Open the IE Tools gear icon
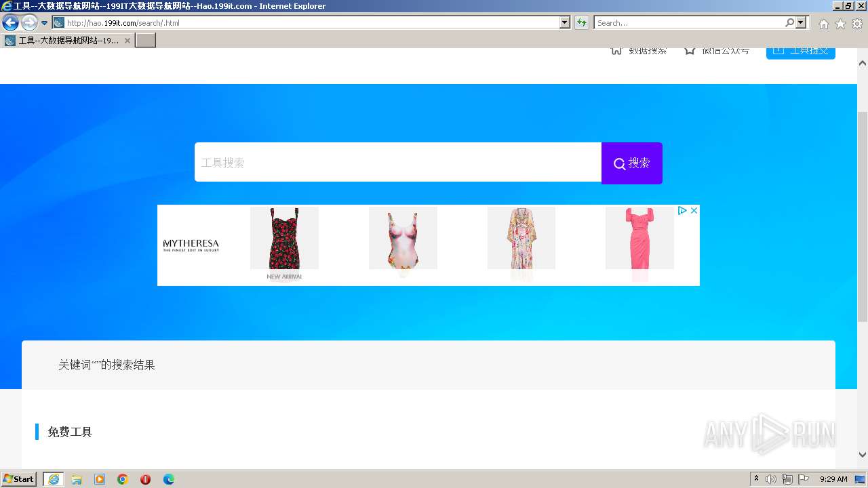Screen dimensions: 868x488 coord(857,24)
